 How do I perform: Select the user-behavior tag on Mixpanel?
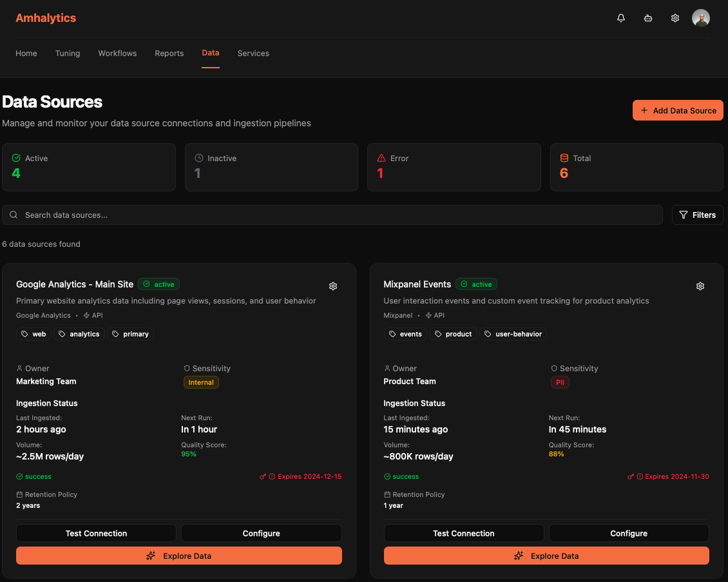(x=513, y=334)
